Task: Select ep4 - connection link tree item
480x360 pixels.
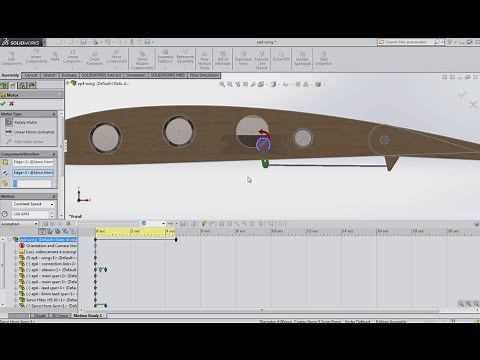Action: (48, 264)
